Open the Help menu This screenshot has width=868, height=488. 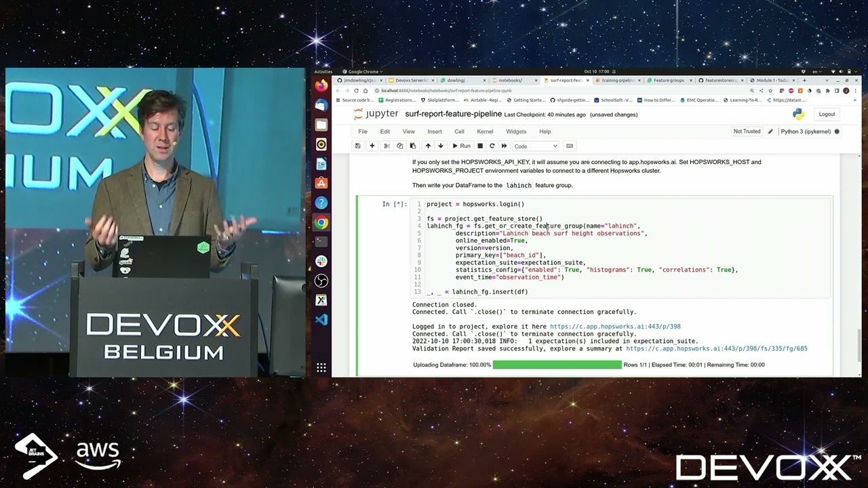tap(545, 131)
